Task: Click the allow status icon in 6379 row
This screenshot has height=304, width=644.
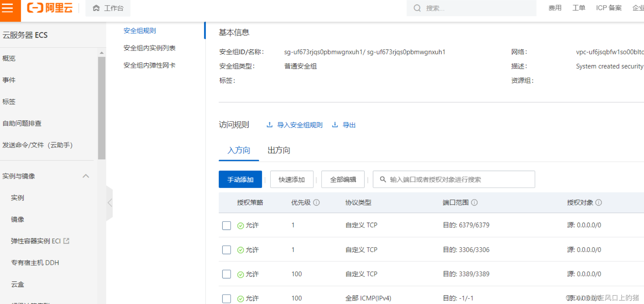Action: tap(240, 226)
